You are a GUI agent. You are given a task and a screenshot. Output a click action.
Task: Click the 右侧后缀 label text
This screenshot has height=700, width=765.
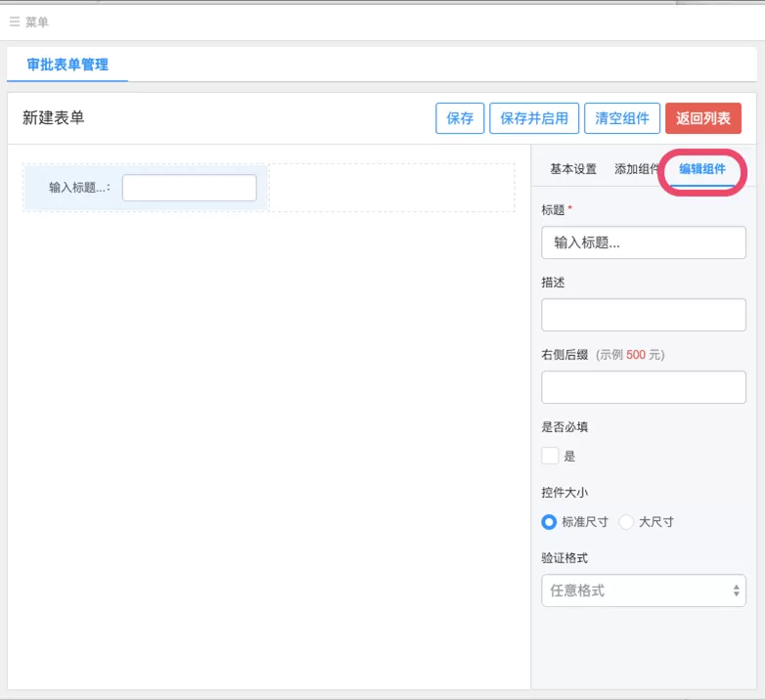coord(564,354)
